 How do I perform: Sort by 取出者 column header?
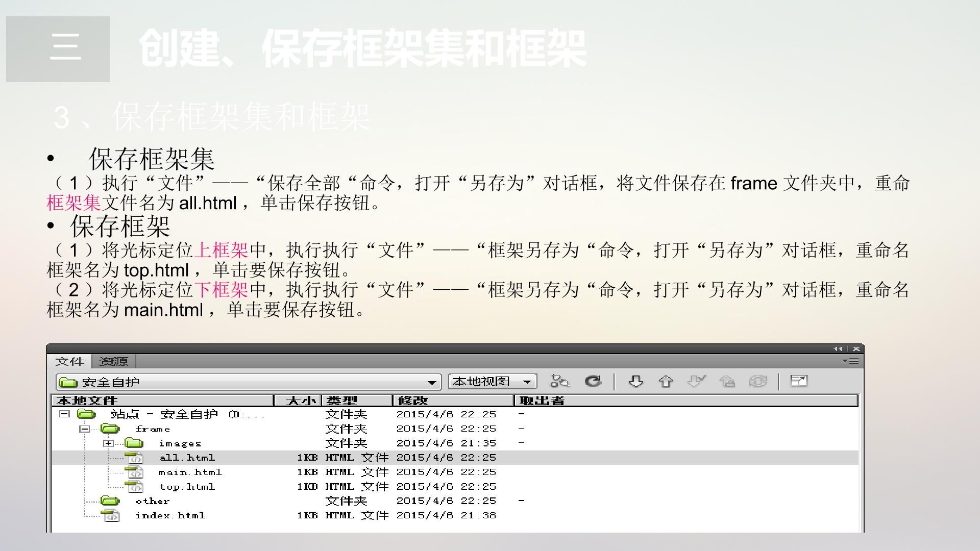[x=686, y=400]
